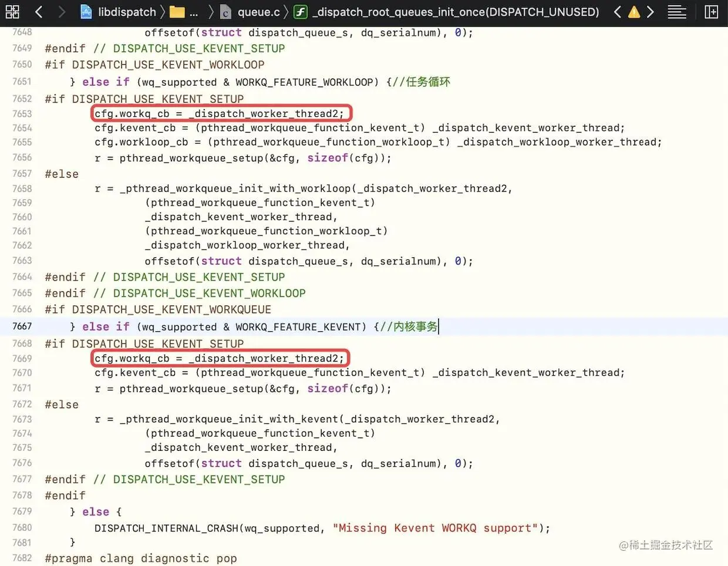Viewport: 728px width, 566px height.
Task: Click DISPATCH_INTERNAL_CRASH macro call
Action: click(167, 528)
